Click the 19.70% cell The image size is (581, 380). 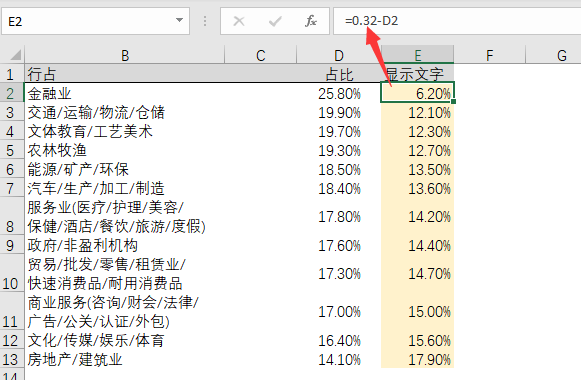point(339,131)
